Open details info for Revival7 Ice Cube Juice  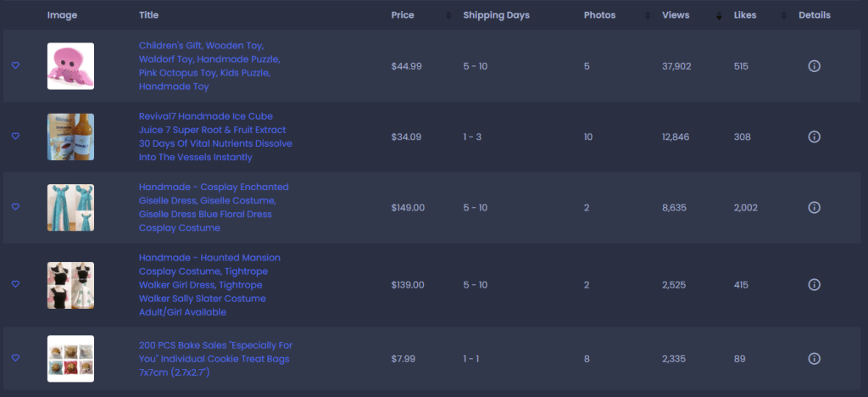pos(814,137)
